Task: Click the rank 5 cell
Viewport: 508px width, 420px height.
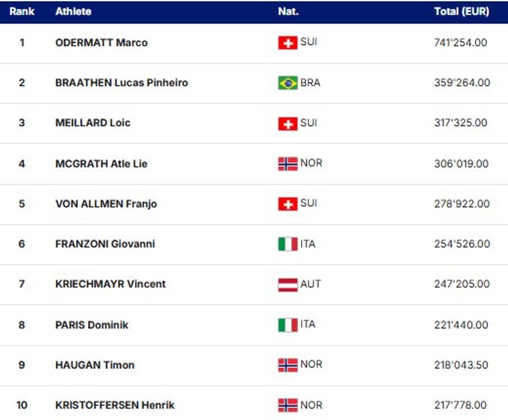Action: coord(22,204)
